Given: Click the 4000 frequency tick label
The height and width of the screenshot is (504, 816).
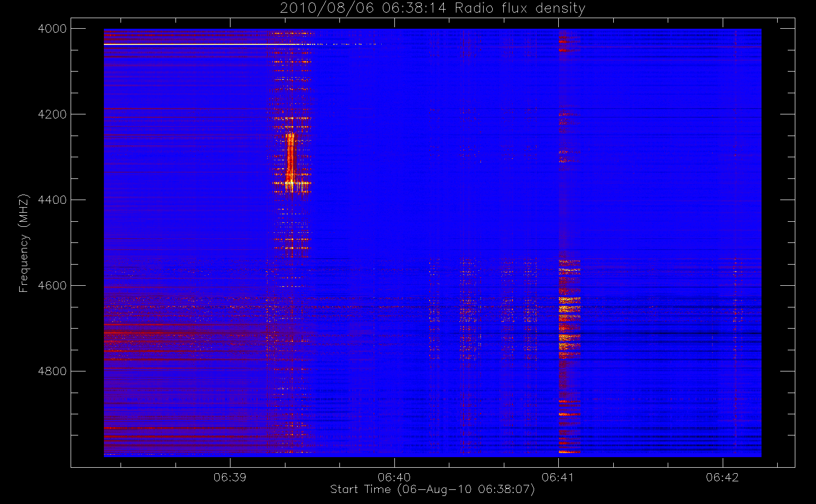Looking at the screenshot, I should (x=52, y=29).
